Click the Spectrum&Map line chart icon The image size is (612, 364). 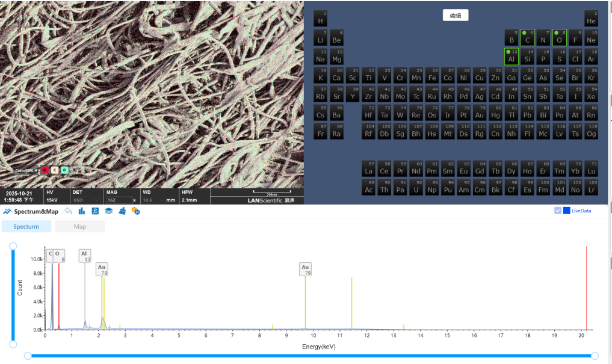(7, 211)
